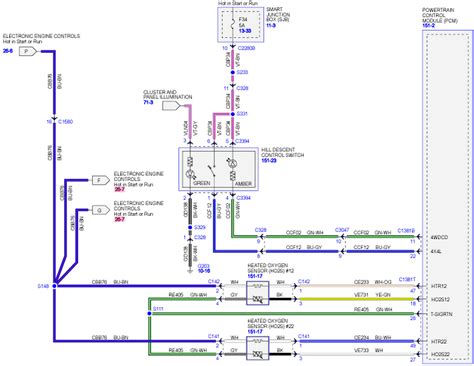Click the HTR22 pin label
Image resolution: width=474 pixels, height=366 pixels.
439,342
